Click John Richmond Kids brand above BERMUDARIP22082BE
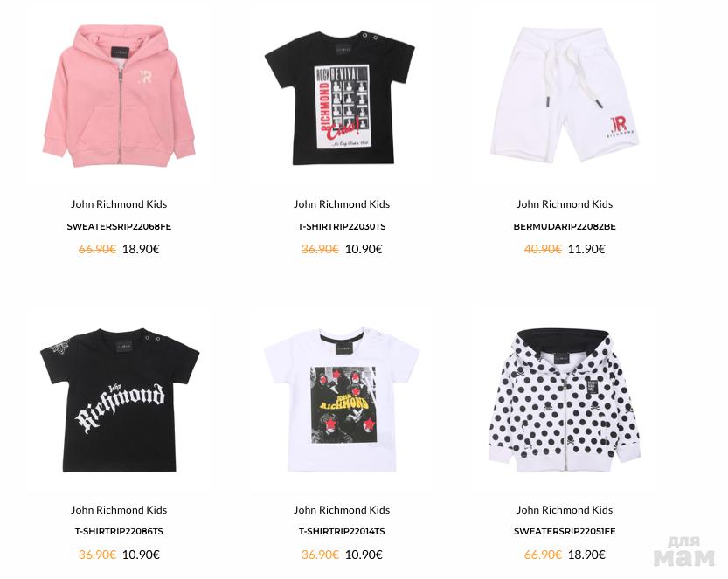Image resolution: width=728 pixels, height=579 pixels. click(565, 204)
